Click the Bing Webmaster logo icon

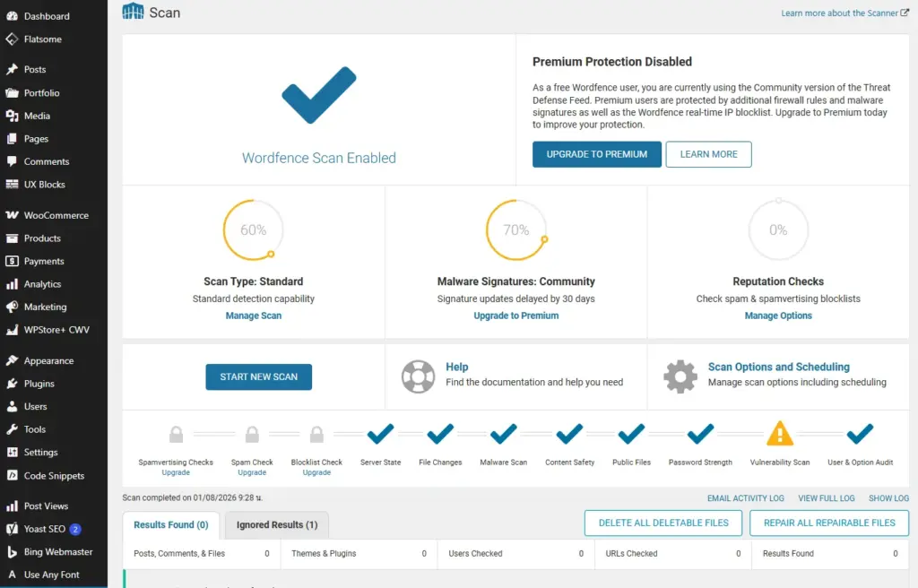[x=12, y=551]
